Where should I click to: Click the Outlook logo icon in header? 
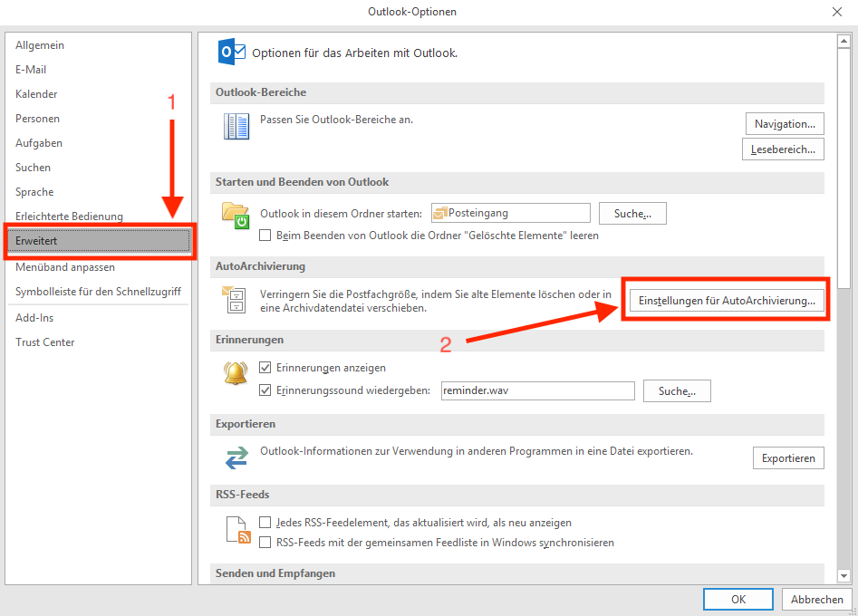point(232,52)
